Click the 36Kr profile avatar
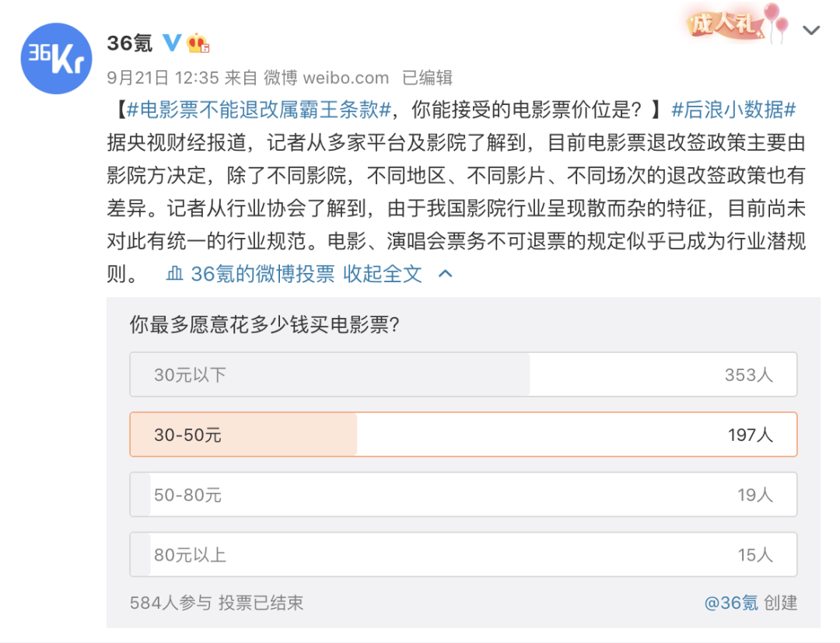840x643 pixels. point(57,58)
